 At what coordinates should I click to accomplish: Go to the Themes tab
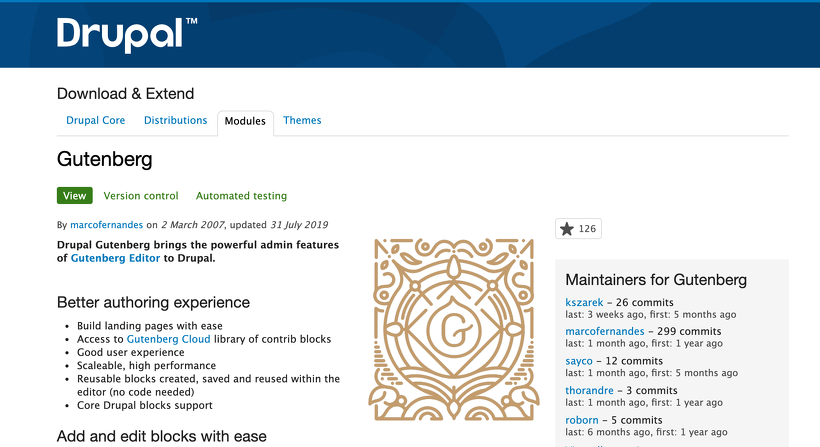[302, 120]
